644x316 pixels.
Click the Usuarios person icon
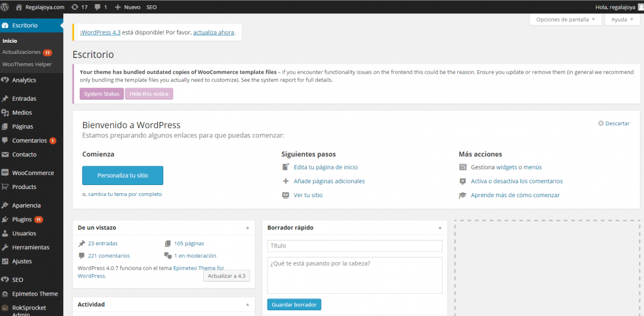click(x=5, y=233)
